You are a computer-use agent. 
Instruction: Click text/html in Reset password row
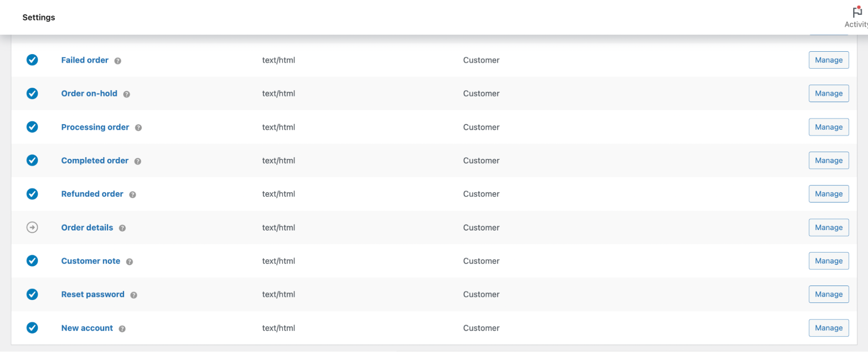point(278,294)
